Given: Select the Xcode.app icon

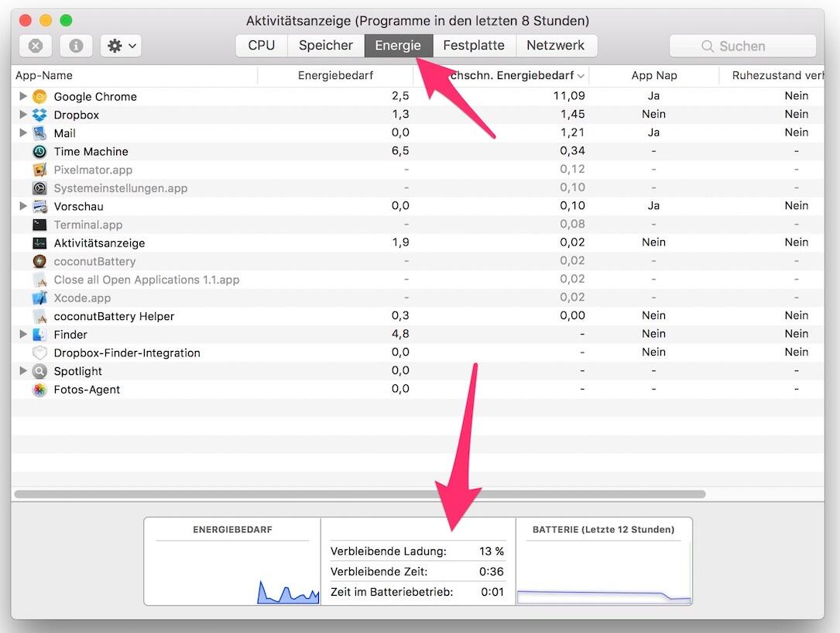Looking at the screenshot, I should [x=39, y=298].
